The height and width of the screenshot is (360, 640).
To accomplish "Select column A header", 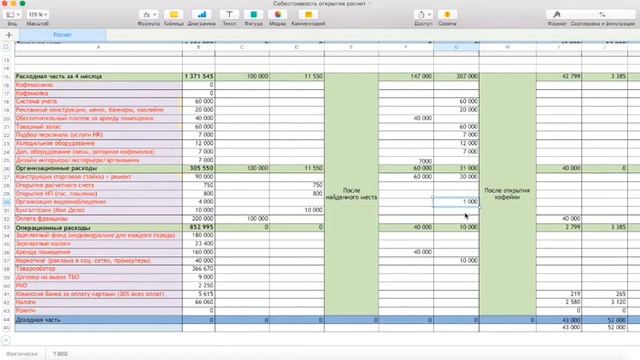I will (98, 47).
